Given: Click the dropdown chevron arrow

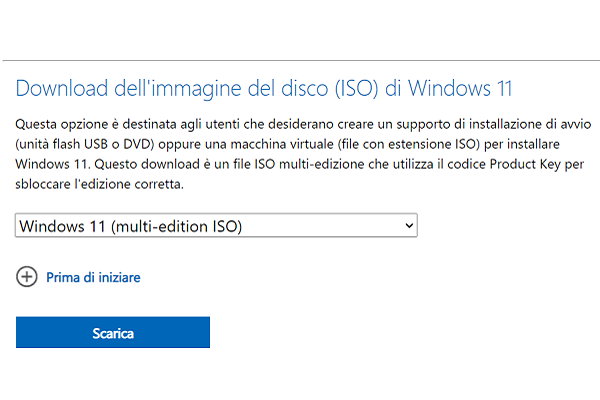Looking at the screenshot, I should 407,226.
